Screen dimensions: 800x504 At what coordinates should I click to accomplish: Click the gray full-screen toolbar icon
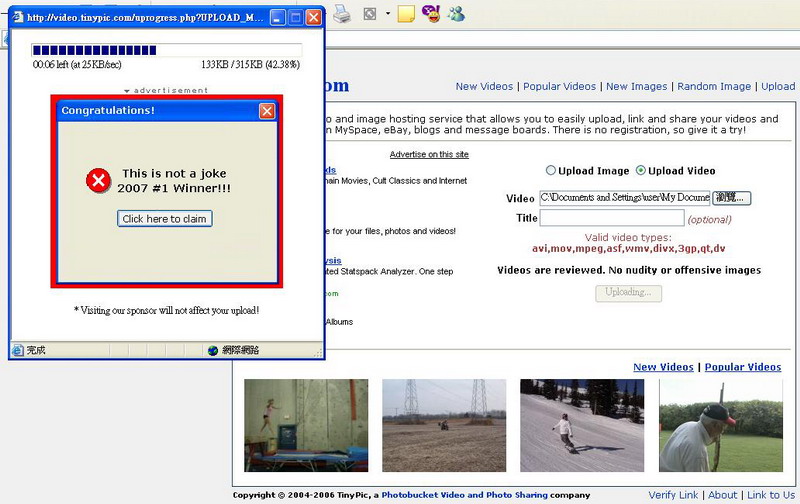coord(369,14)
